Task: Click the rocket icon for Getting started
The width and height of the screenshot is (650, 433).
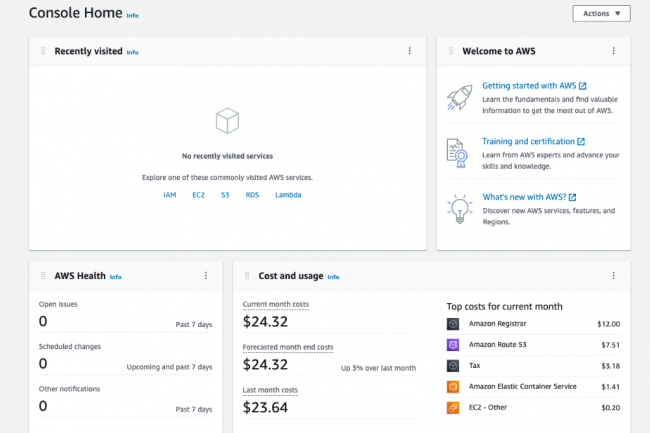Action: (x=459, y=98)
